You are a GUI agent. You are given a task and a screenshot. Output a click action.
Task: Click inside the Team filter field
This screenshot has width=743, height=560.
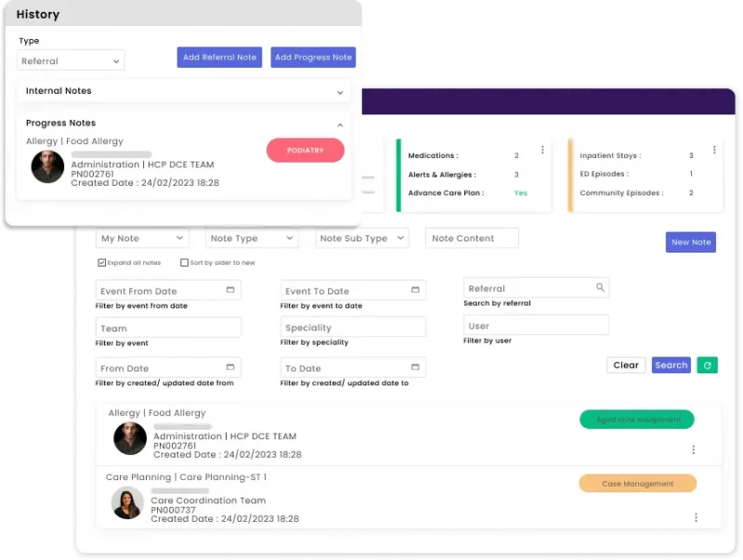pos(167,327)
